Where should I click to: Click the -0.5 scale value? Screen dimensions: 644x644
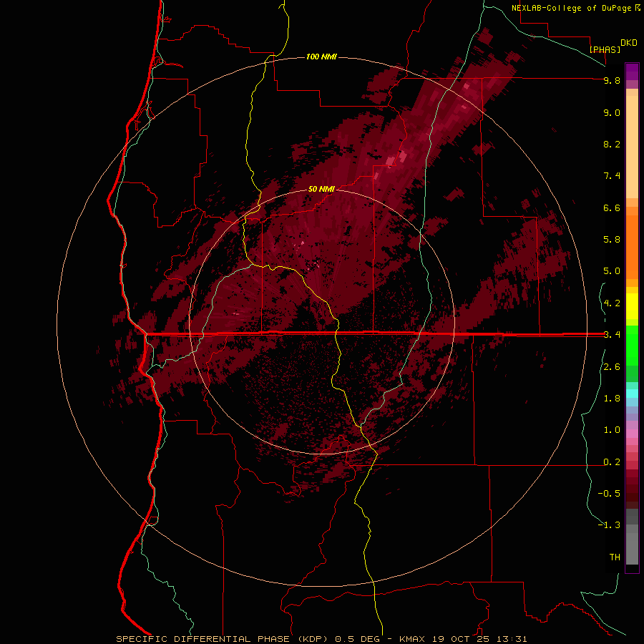[609, 494]
